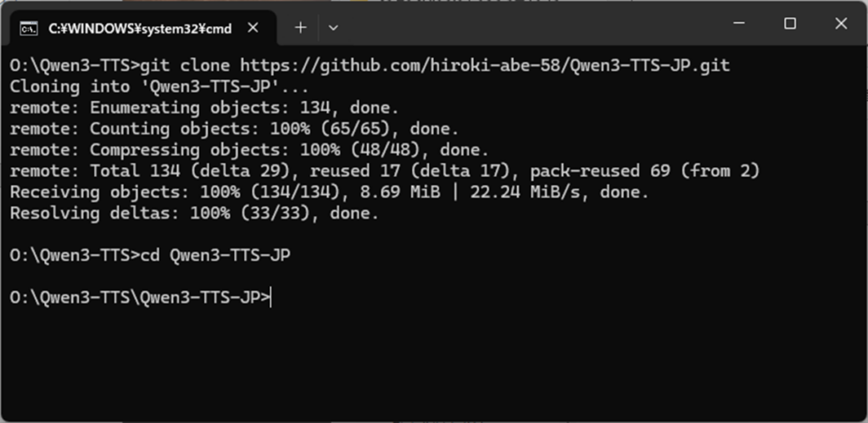Close the terminal window
This screenshot has height=423, width=868.
pyautogui.click(x=841, y=24)
